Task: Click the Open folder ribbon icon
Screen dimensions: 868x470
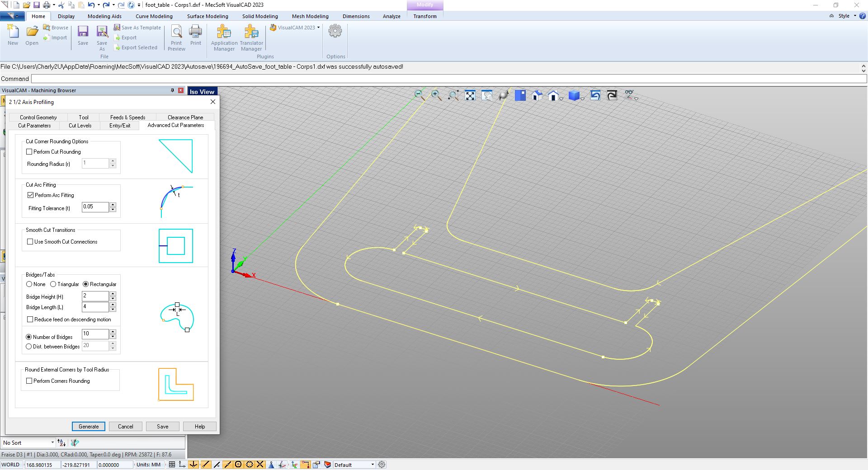Action: [32, 35]
